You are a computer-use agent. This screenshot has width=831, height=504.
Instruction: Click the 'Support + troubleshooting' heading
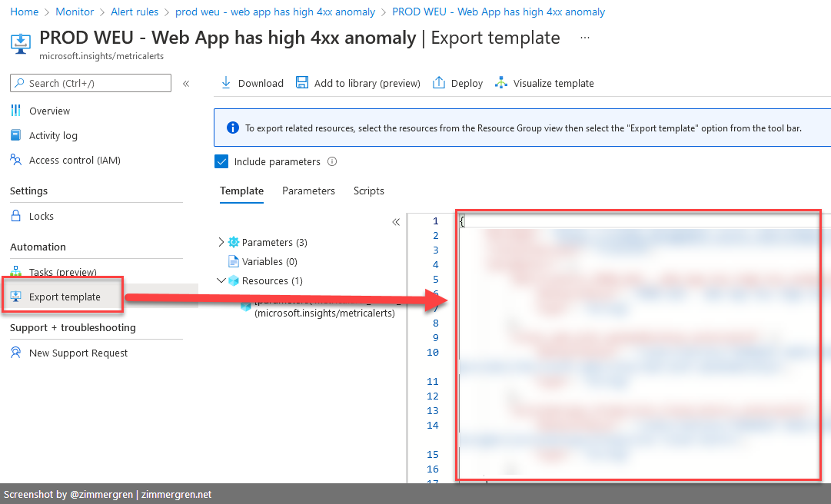tap(73, 328)
